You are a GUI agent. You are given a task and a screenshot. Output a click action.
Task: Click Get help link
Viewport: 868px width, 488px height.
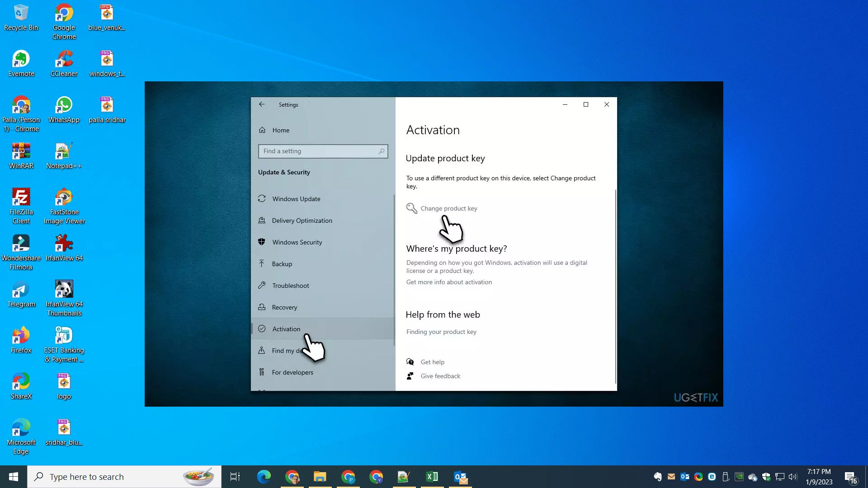coord(432,362)
